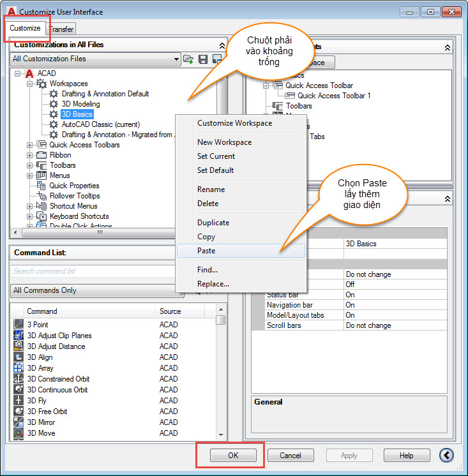Click the Scroll bars 'Do not change' value
This screenshot has height=476, width=468.
click(x=395, y=325)
